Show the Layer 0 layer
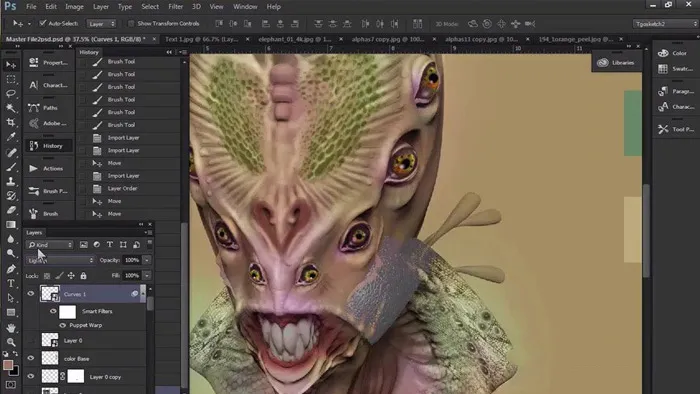Screen dimensions: 700x394 pos(30,340)
